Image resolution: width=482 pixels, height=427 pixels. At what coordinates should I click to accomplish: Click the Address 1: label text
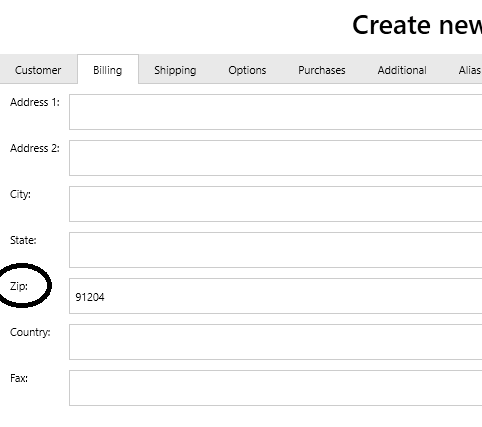(x=35, y=102)
